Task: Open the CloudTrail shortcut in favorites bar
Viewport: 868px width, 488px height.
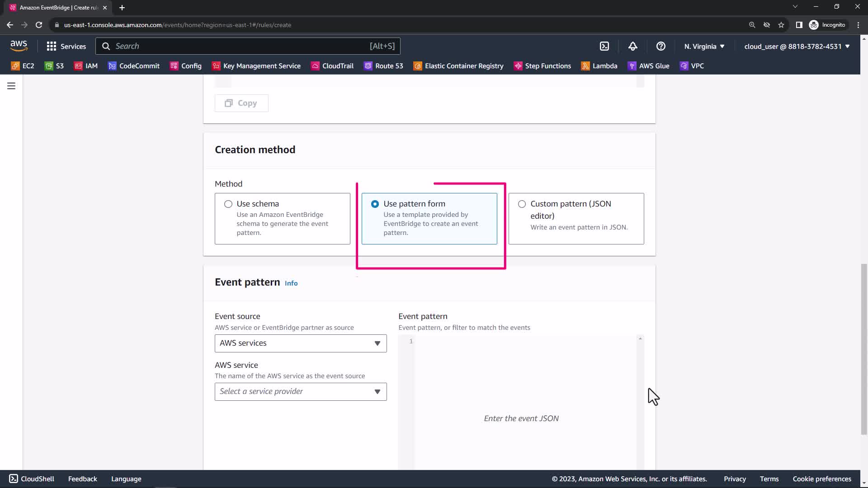Action: tap(332, 66)
